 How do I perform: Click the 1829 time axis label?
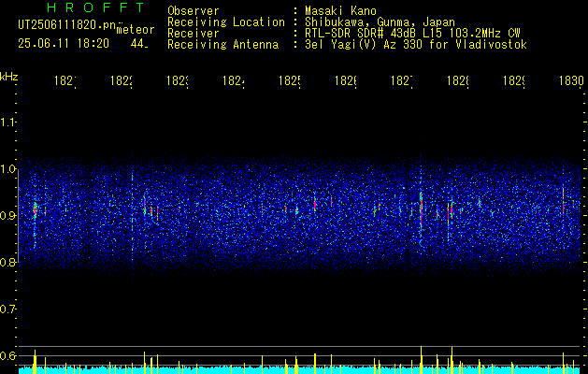[x=514, y=81]
